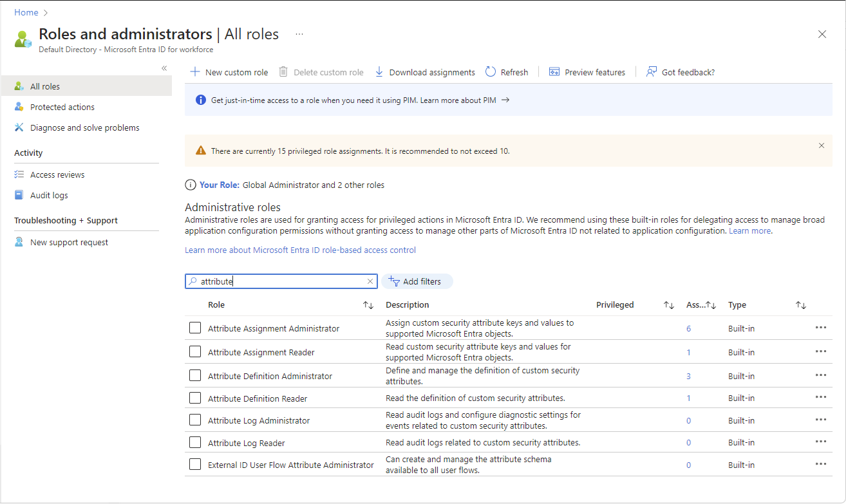Open the page ellipsis menu beside the title

(299, 34)
